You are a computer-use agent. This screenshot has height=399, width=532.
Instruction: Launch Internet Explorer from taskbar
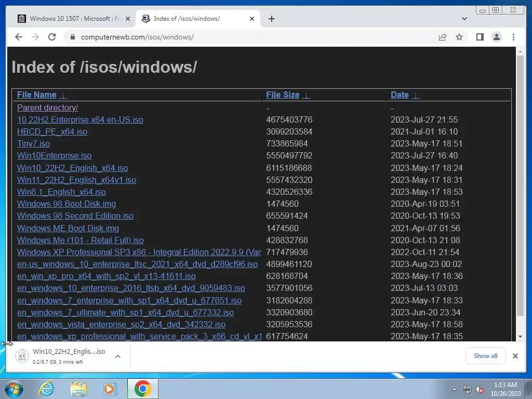(46, 389)
